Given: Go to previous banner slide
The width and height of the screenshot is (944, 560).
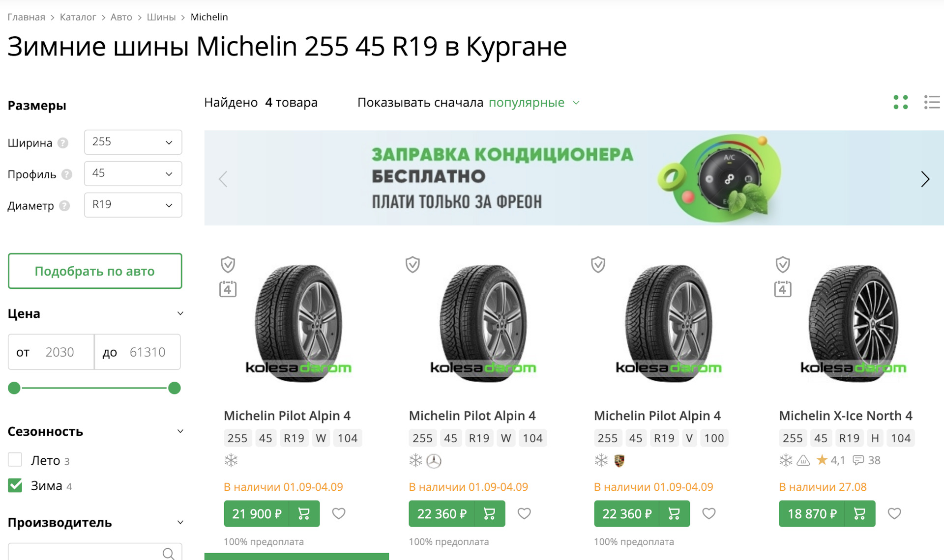Looking at the screenshot, I should pyautogui.click(x=223, y=179).
